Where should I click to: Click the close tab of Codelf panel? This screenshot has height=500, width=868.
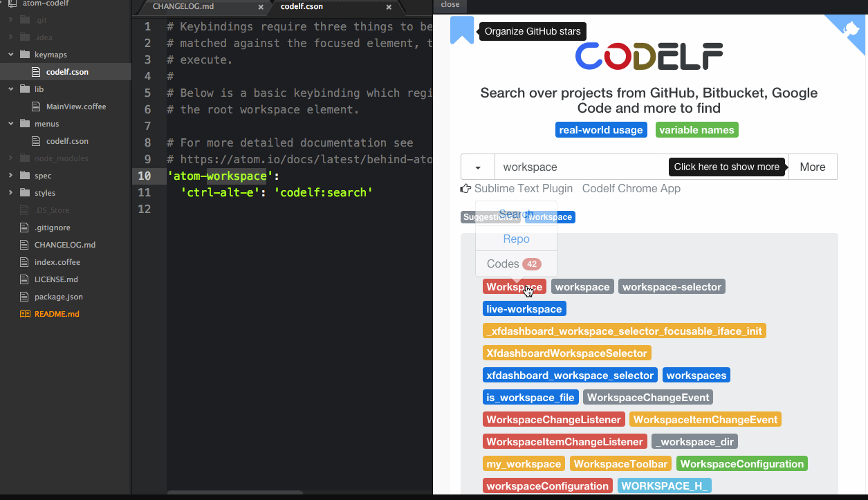(450, 5)
